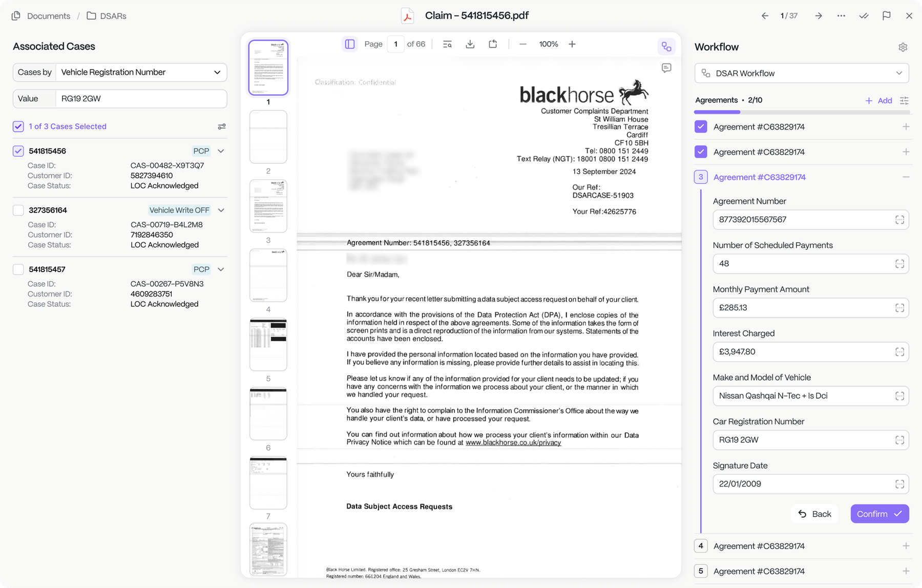Collapse agreement 3 with the minus icon
Viewport: 922px width, 588px height.
[906, 177]
